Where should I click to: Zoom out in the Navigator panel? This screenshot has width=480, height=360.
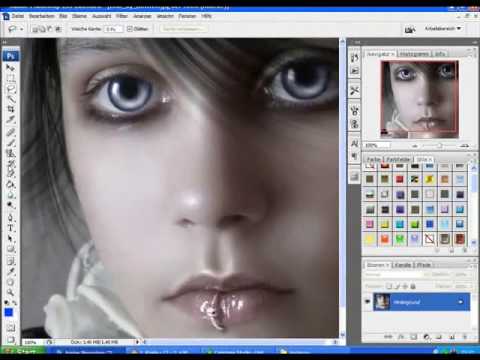point(415,146)
